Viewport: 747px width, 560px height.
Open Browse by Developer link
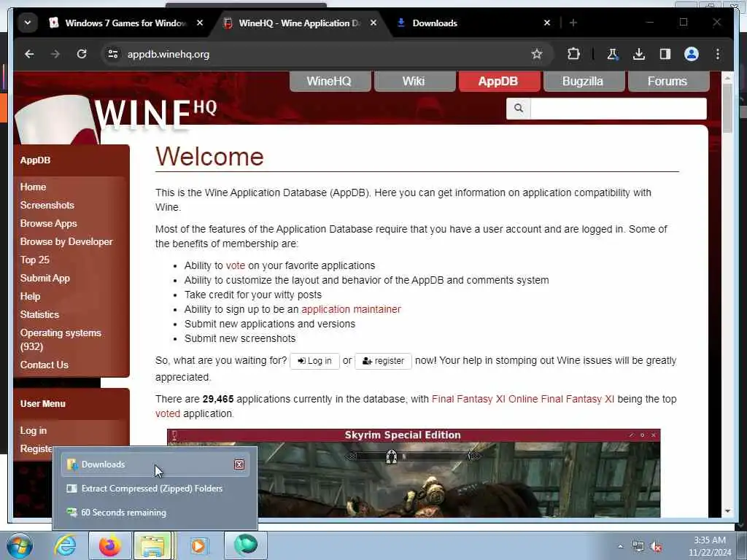click(x=66, y=241)
